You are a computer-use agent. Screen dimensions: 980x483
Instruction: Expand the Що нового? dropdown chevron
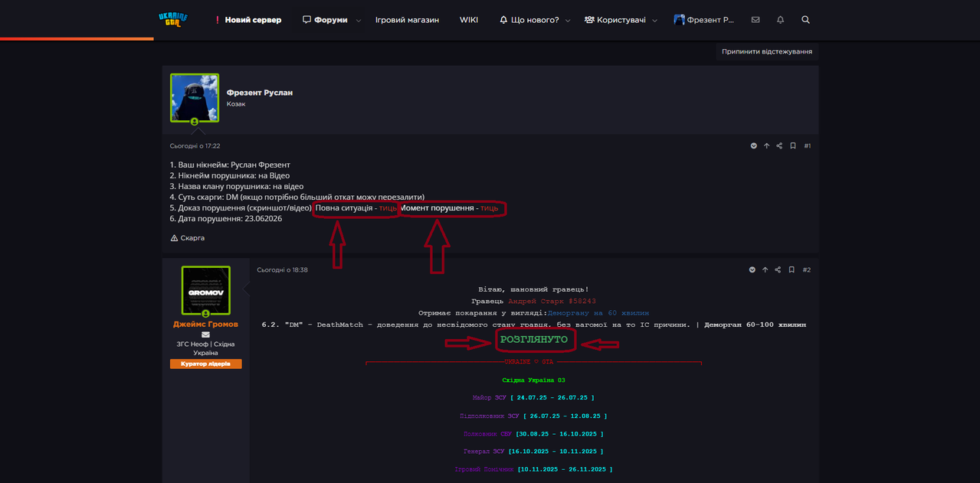pos(568,21)
